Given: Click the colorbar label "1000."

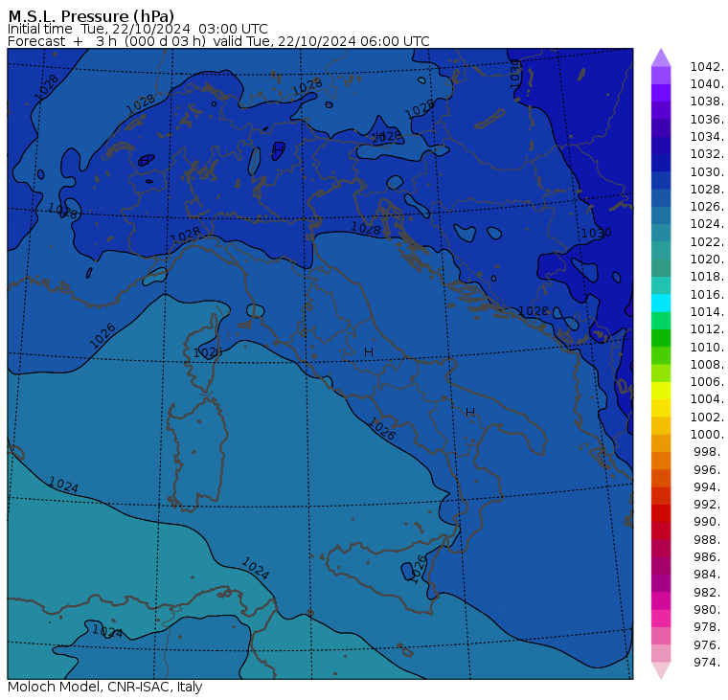Looking at the screenshot, I should pyautogui.click(x=707, y=434).
